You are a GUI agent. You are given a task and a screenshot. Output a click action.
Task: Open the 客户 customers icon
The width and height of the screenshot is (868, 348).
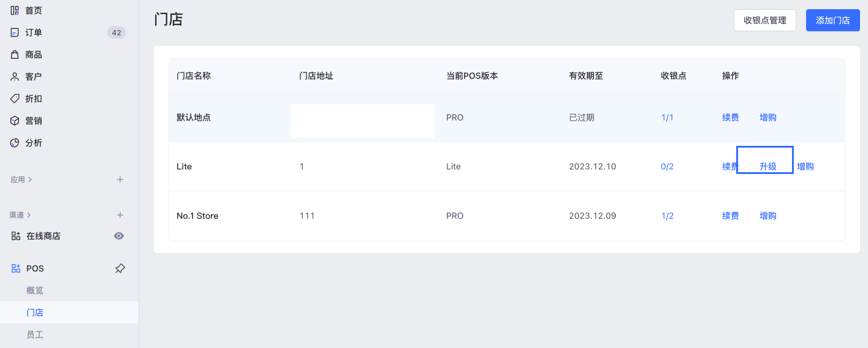tap(15, 77)
